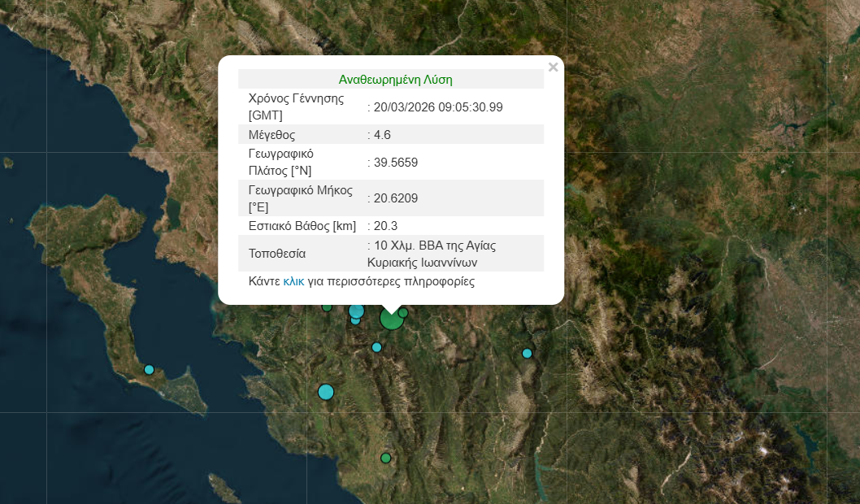The image size is (860, 504).
Task: Click the 'Αναθεωρημένη Λύση' popup header
Action: [395, 80]
